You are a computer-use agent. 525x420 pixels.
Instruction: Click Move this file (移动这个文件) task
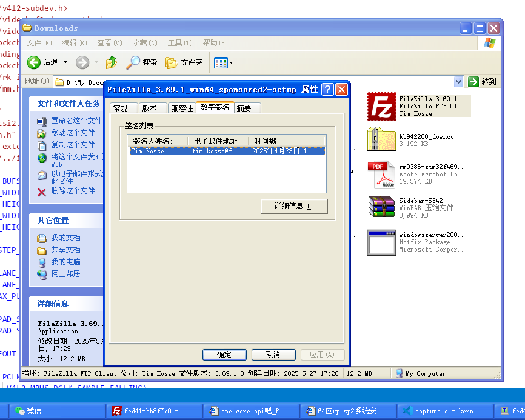(73, 133)
